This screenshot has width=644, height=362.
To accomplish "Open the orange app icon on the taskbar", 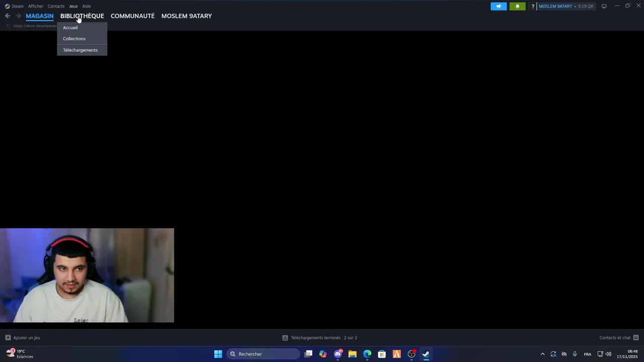I will coord(396,354).
